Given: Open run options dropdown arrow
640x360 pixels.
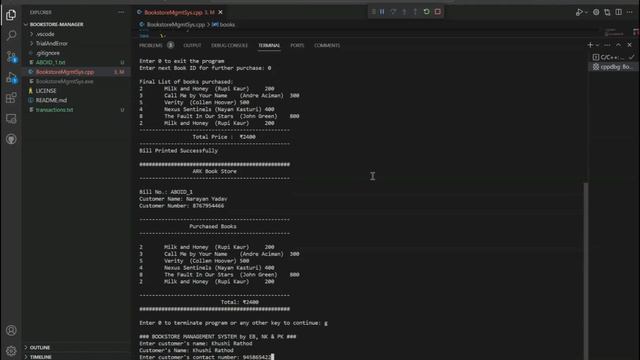Looking at the screenshot, I should (x=586, y=12).
